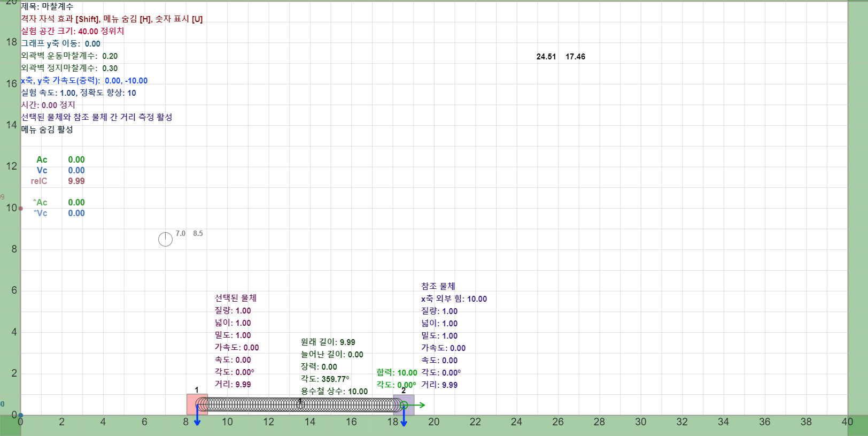Click the blue gravity arrow under block 2
Screen dimensions: 868x436
(404, 416)
